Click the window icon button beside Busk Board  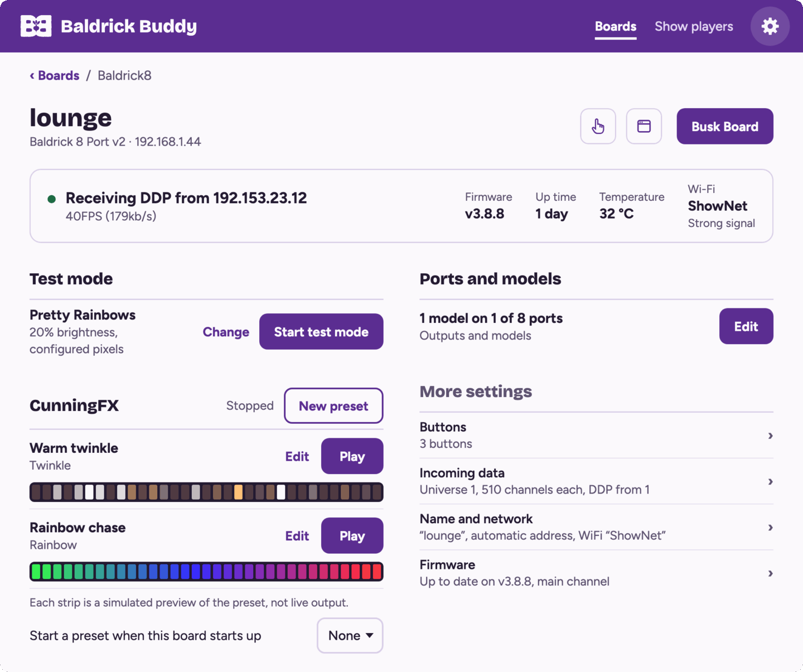point(644,126)
